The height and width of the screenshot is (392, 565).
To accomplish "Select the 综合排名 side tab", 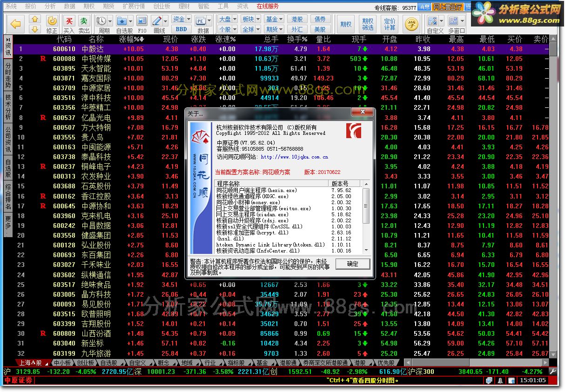I will [x=8, y=197].
